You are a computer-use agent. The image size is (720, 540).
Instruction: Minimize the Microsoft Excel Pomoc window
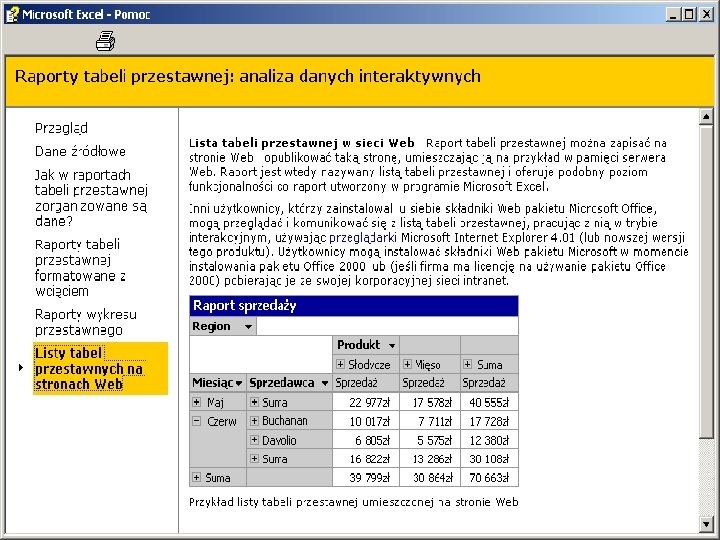pyautogui.click(x=673, y=15)
